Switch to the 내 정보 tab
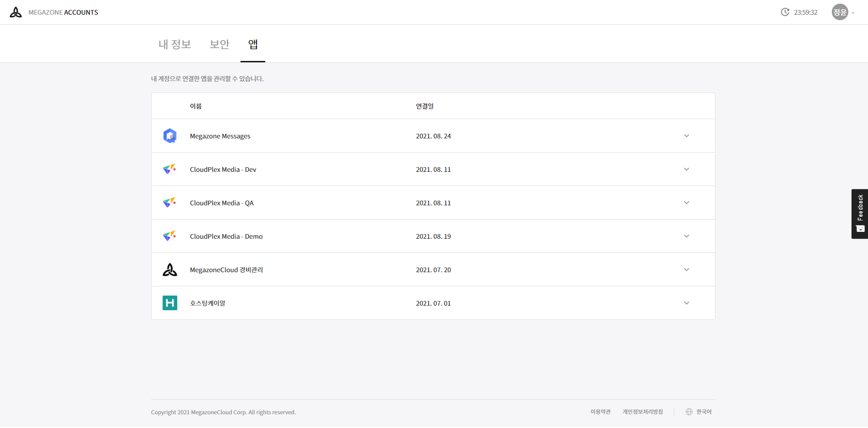 click(x=175, y=44)
